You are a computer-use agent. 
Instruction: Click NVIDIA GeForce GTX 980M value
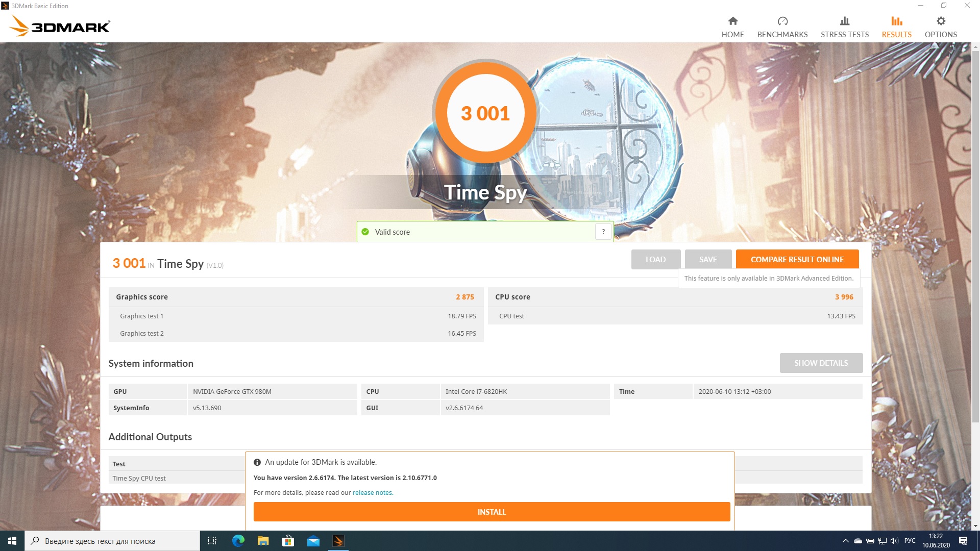pyautogui.click(x=232, y=392)
